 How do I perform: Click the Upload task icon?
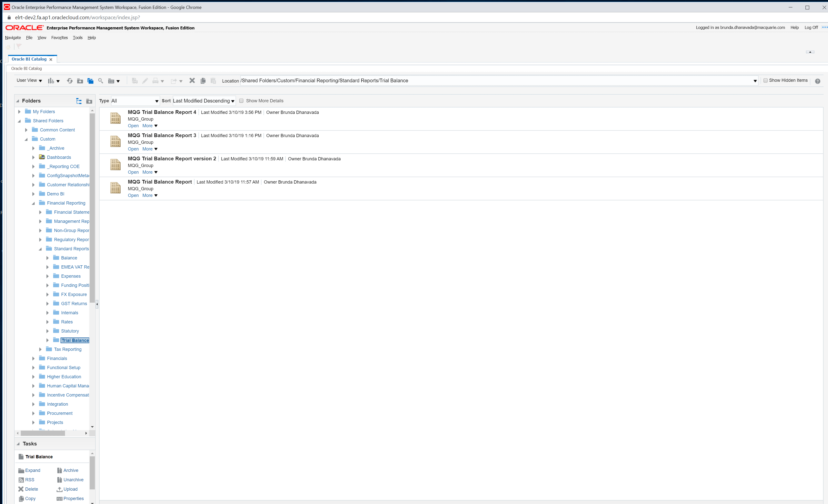tap(60, 489)
